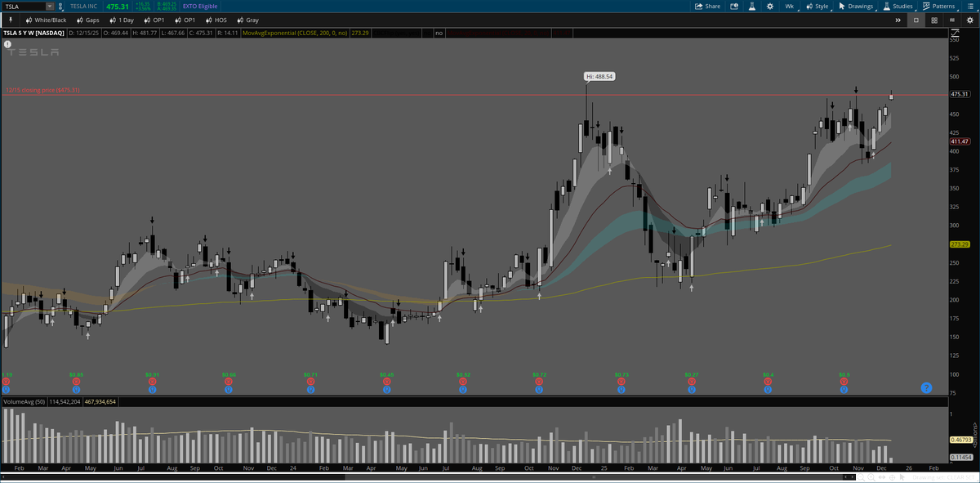Open the Drawings menu
This screenshot has width=980, height=483.
[856, 6]
